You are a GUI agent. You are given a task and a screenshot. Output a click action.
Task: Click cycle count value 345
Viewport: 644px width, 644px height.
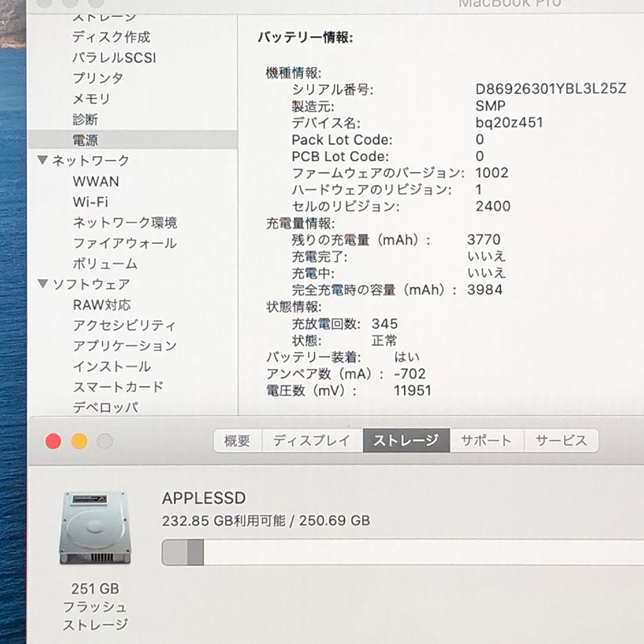(384, 324)
